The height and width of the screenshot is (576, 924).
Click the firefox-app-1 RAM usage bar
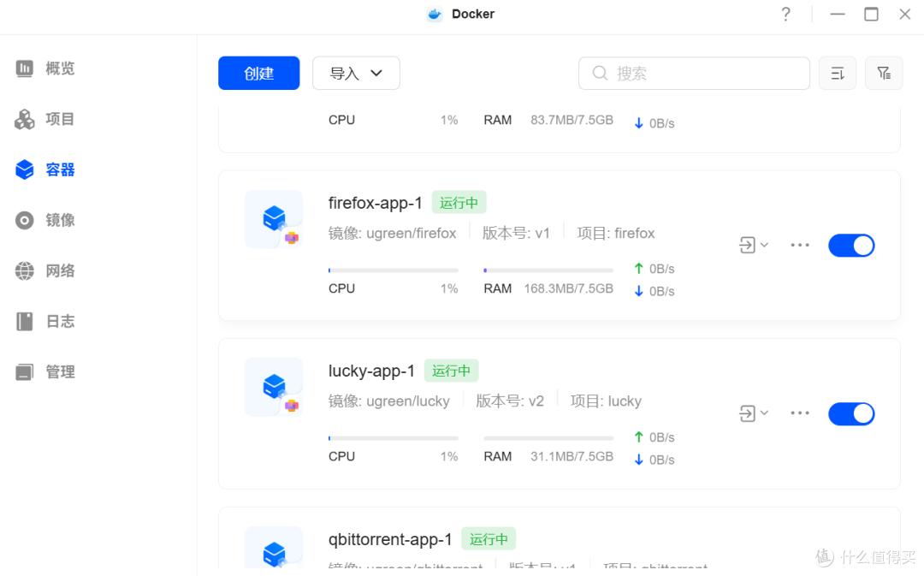point(548,270)
